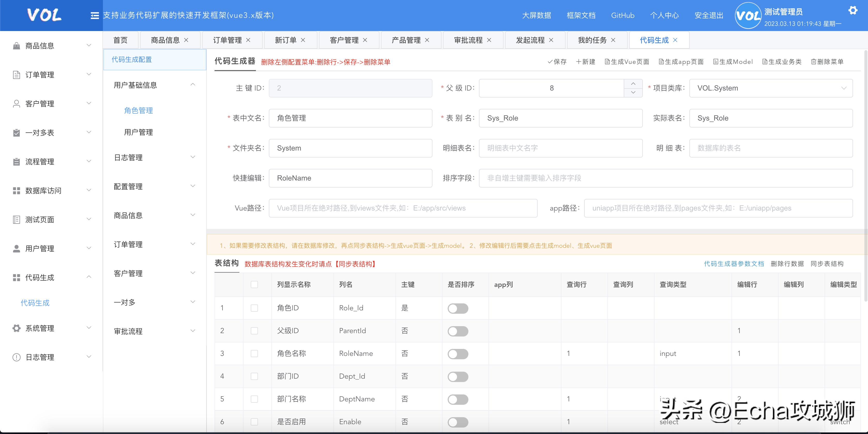Increase 父级ID using the up stepper arrow
868x434 pixels.
(x=633, y=84)
